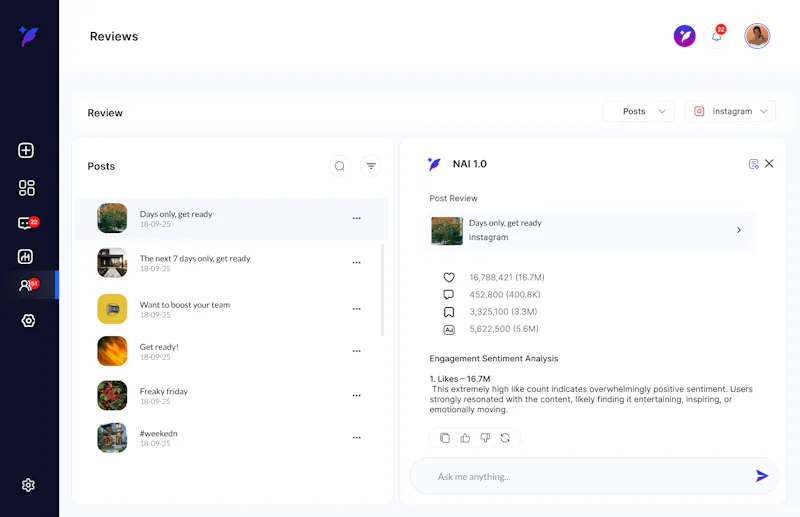Click the 'Freaky friday' red flower thumbnail
Screen dimensions: 800x517
[112, 396]
